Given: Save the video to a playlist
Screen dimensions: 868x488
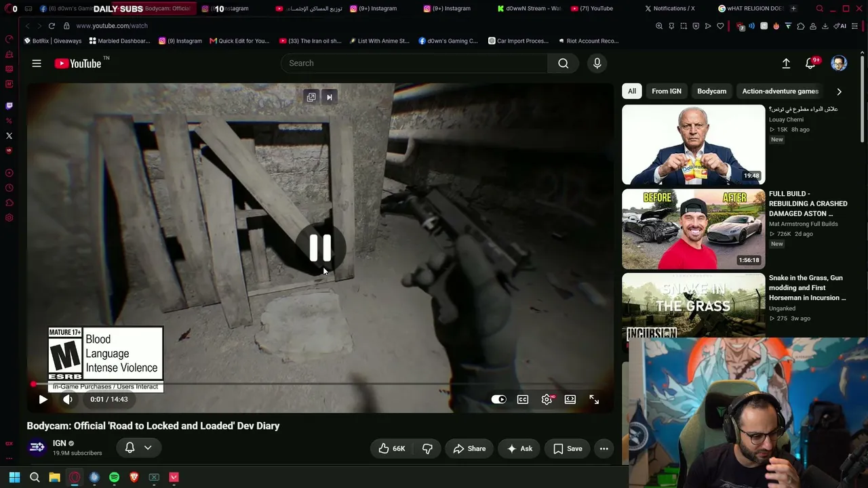Looking at the screenshot, I should pos(568,449).
